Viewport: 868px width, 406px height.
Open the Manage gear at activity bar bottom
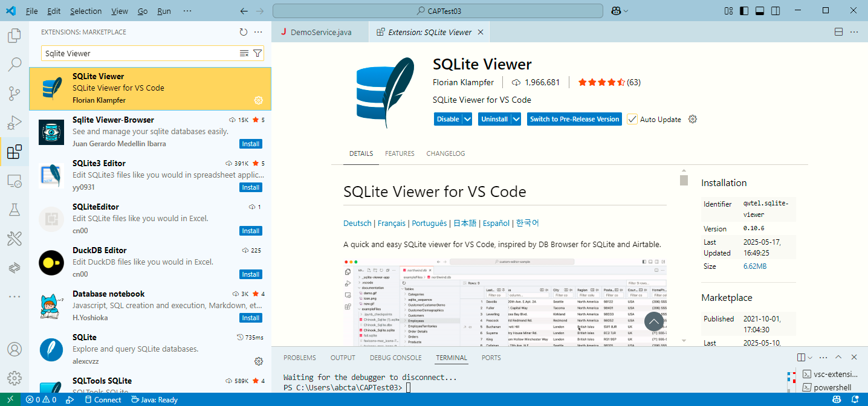point(15,378)
